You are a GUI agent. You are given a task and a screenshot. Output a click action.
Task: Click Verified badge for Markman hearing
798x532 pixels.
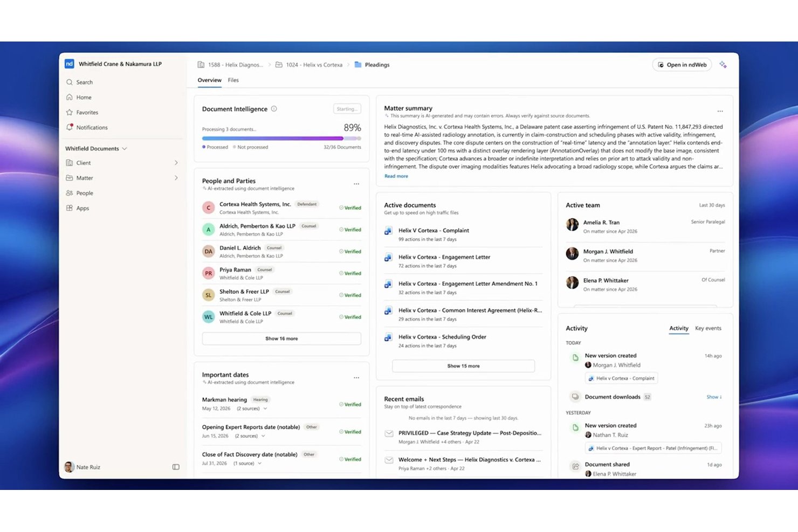click(350, 404)
